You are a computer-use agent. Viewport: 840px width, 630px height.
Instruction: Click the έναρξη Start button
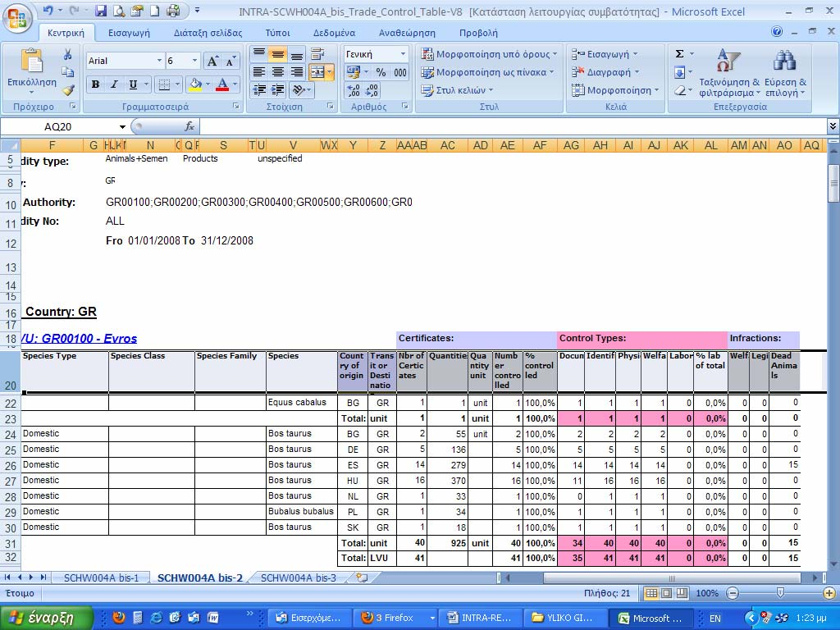pos(47,618)
